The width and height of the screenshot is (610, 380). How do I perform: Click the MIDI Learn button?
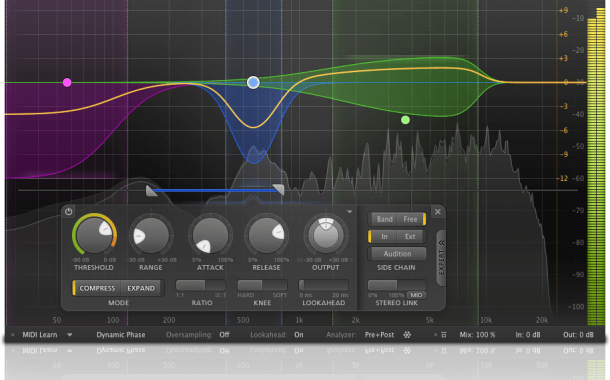[40, 335]
